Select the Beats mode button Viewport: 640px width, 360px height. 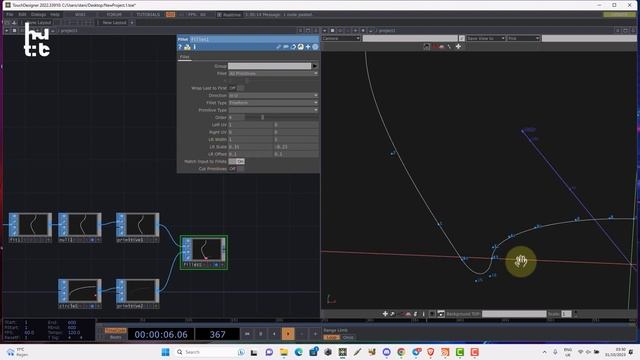(x=116, y=337)
